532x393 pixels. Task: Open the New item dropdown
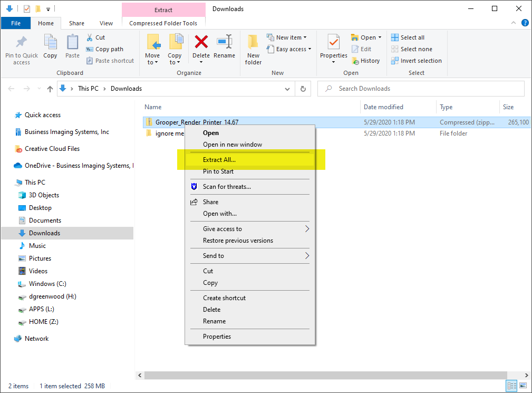coord(287,37)
